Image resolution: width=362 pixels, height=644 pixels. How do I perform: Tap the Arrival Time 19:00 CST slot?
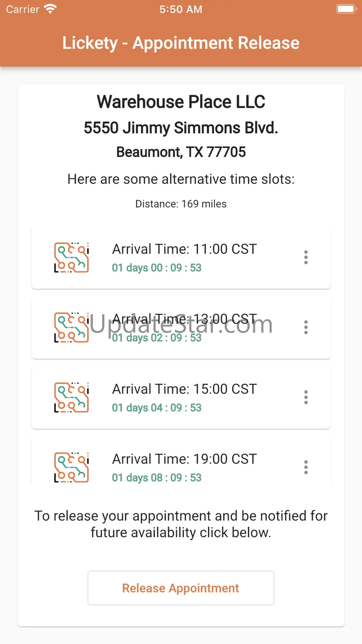point(184,459)
